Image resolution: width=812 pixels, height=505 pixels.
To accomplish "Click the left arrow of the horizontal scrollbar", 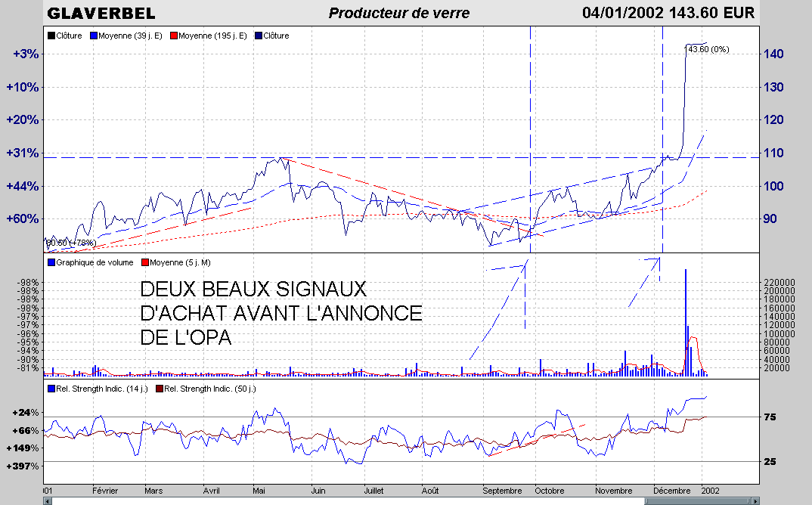I will pos(48,501).
